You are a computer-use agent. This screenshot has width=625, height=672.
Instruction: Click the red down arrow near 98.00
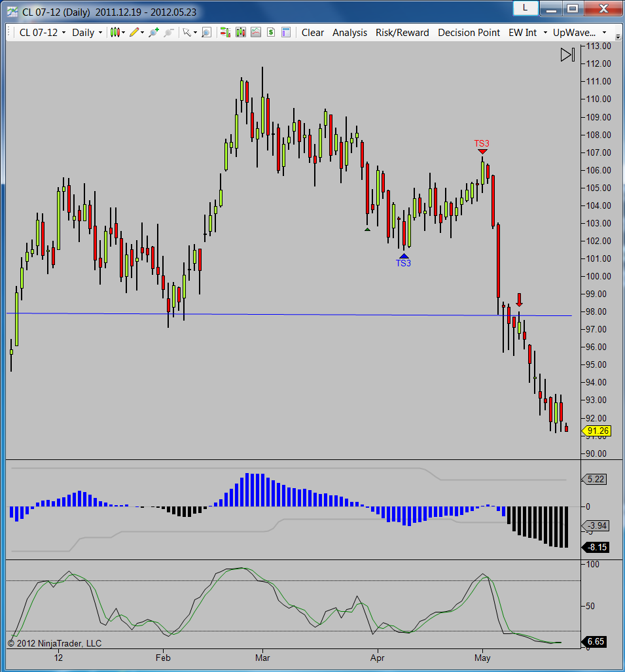pyautogui.click(x=519, y=300)
